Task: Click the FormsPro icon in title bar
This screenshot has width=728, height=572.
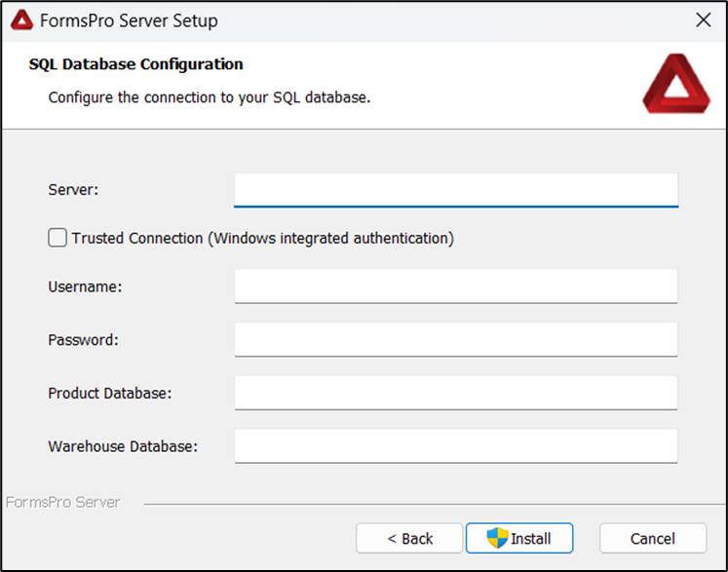Action: click(x=20, y=20)
